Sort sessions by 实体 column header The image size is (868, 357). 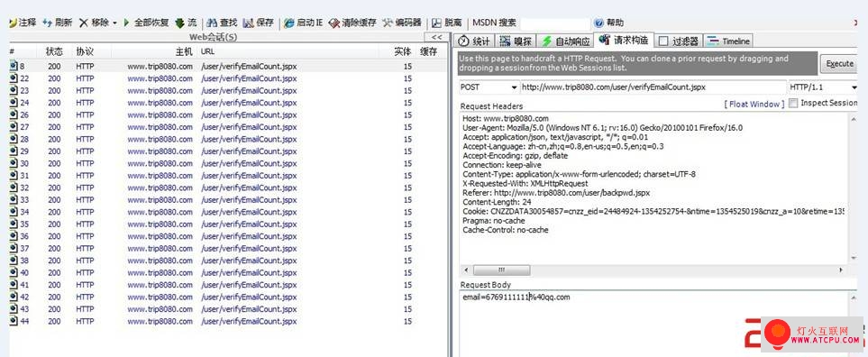point(402,51)
